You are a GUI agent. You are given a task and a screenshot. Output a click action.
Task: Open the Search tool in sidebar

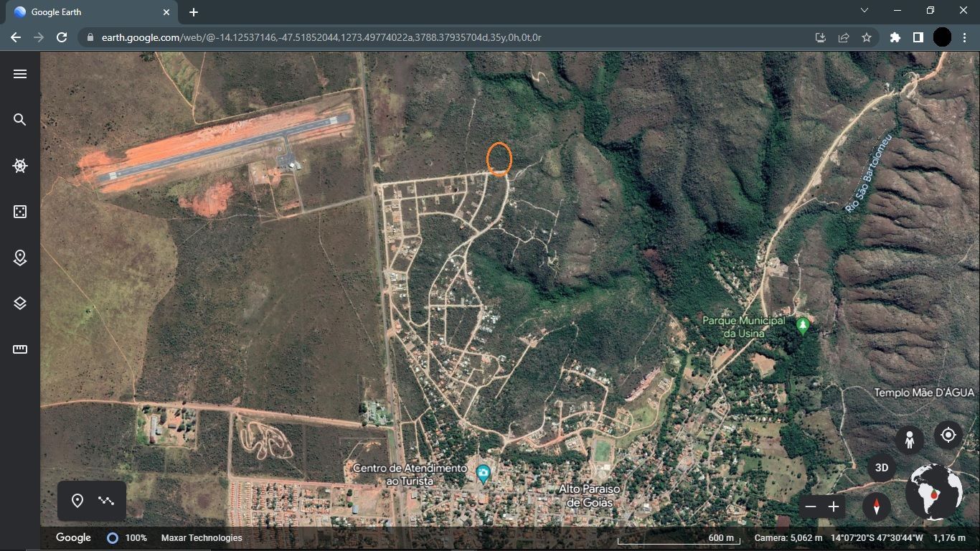click(20, 120)
